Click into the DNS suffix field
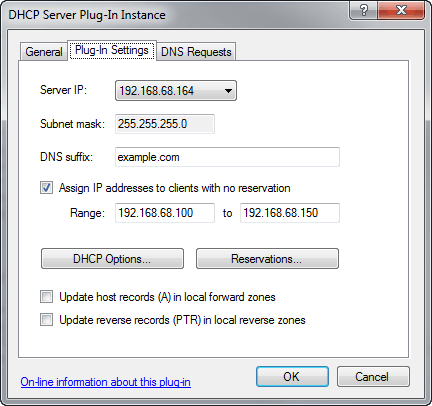 (227, 157)
